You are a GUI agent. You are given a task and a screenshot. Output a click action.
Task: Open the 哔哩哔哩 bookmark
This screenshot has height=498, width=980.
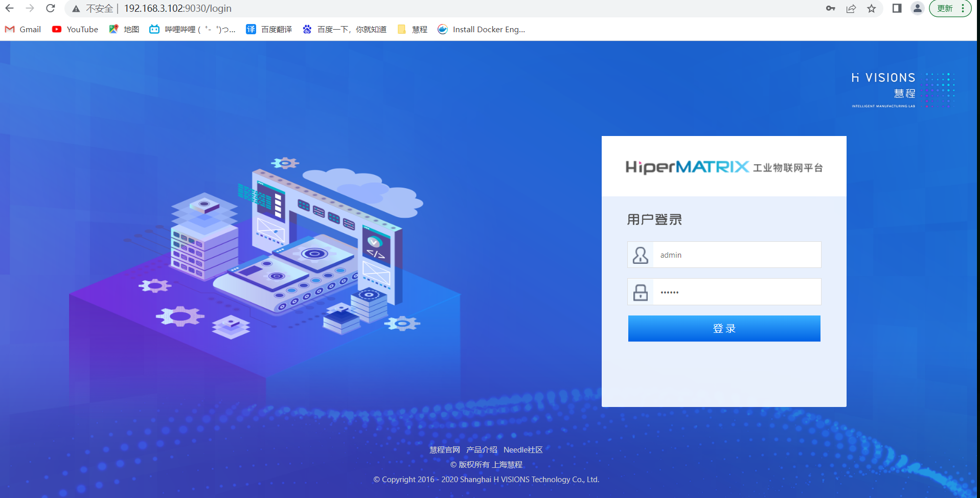(x=192, y=29)
